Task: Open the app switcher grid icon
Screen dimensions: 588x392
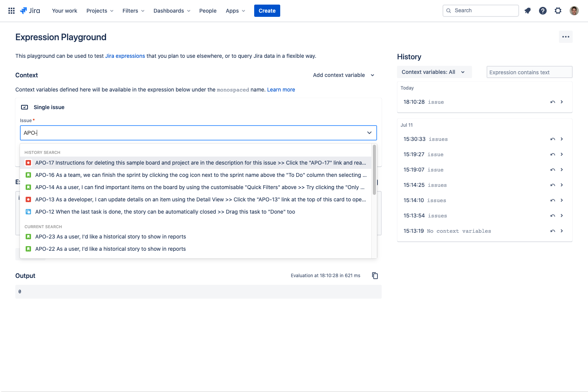Action: point(11,11)
